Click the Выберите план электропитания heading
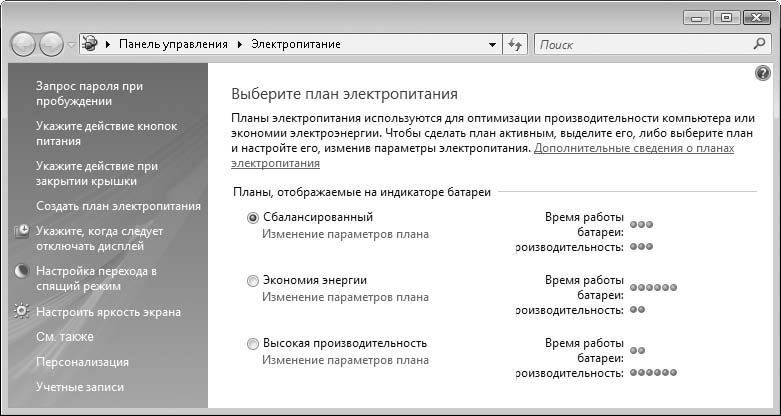This screenshot has width=781, height=416. coord(345,94)
